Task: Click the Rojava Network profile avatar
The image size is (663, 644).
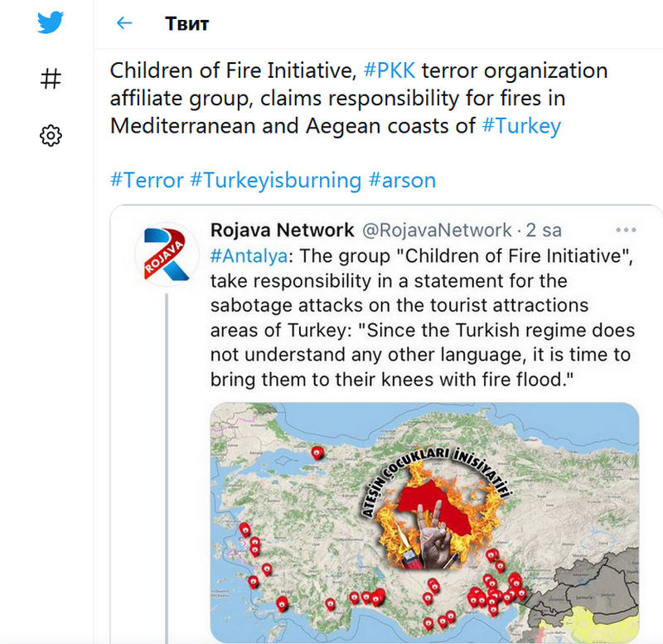Action: (x=167, y=254)
